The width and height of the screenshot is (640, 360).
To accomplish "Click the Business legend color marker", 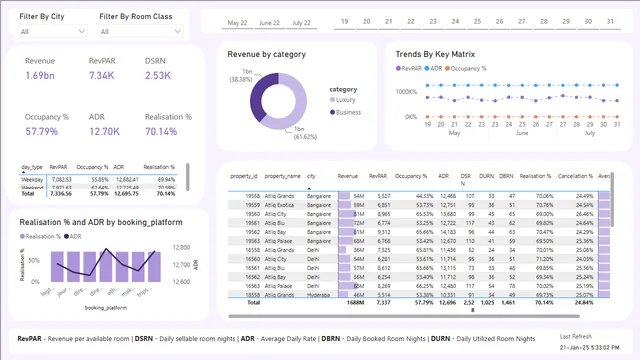I will [x=332, y=112].
